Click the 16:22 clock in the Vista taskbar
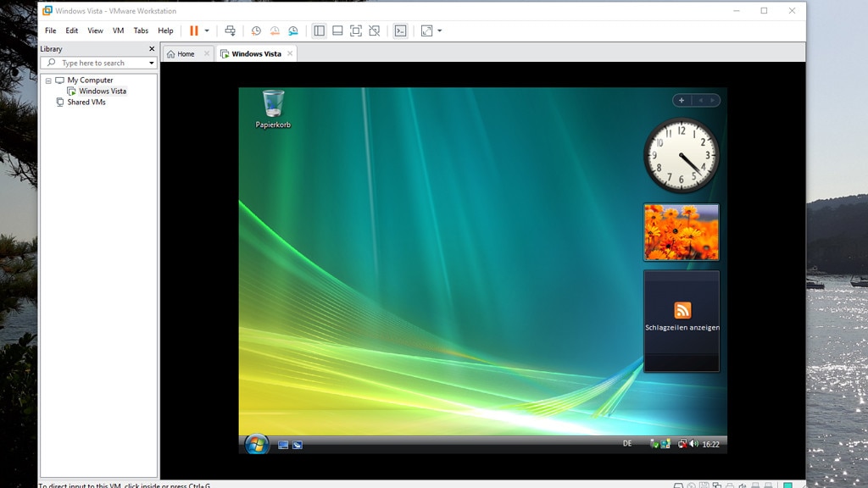Image resolution: width=868 pixels, height=488 pixels. [x=711, y=444]
